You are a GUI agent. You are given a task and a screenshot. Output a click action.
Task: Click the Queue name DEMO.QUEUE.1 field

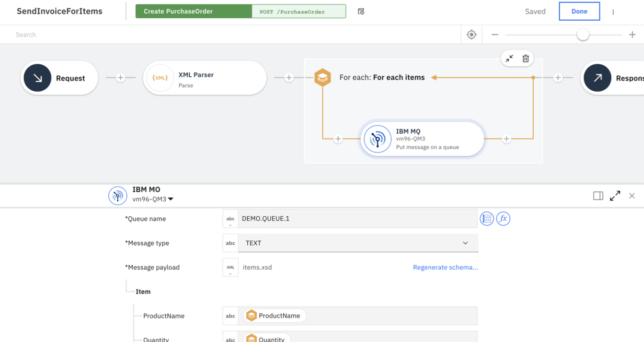pos(357,219)
